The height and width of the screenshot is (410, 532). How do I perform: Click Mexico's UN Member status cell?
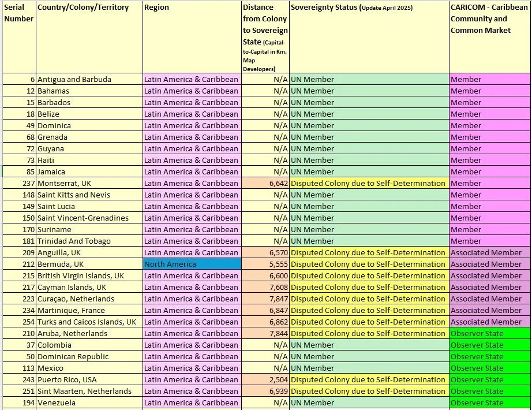coord(369,368)
